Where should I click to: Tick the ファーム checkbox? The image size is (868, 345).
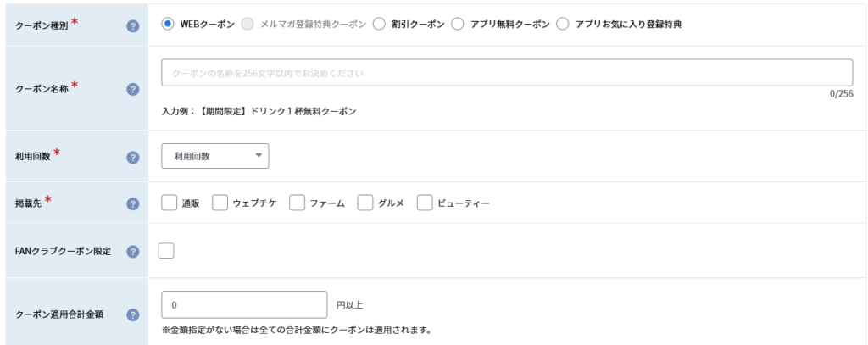pyautogui.click(x=297, y=203)
